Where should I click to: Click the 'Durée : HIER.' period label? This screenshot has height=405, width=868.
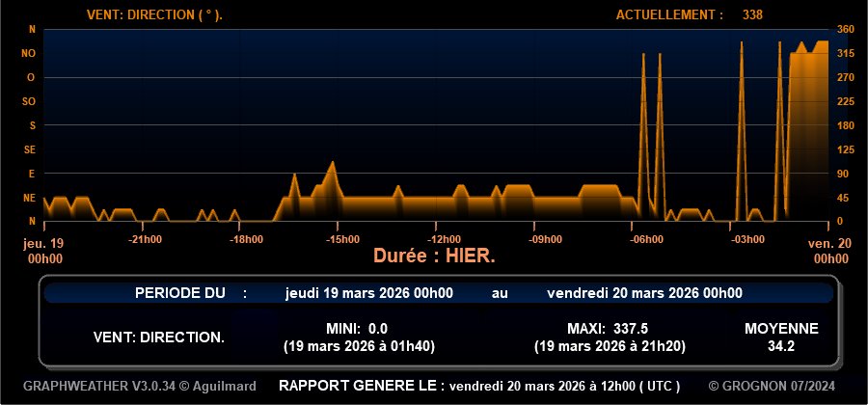[x=434, y=256]
